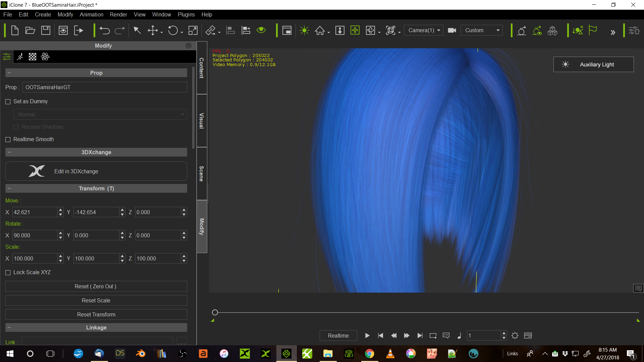The width and height of the screenshot is (644, 362).
Task: Start playback with the Play button
Action: 367,336
